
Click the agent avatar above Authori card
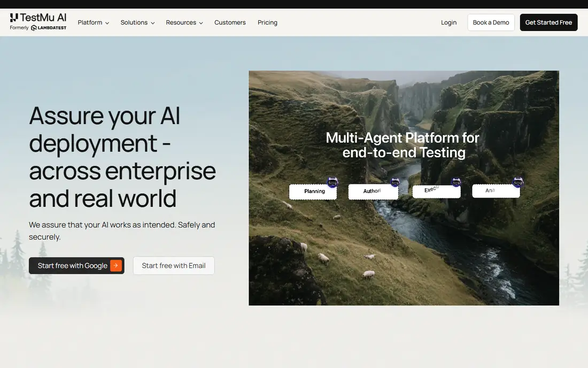point(395,182)
